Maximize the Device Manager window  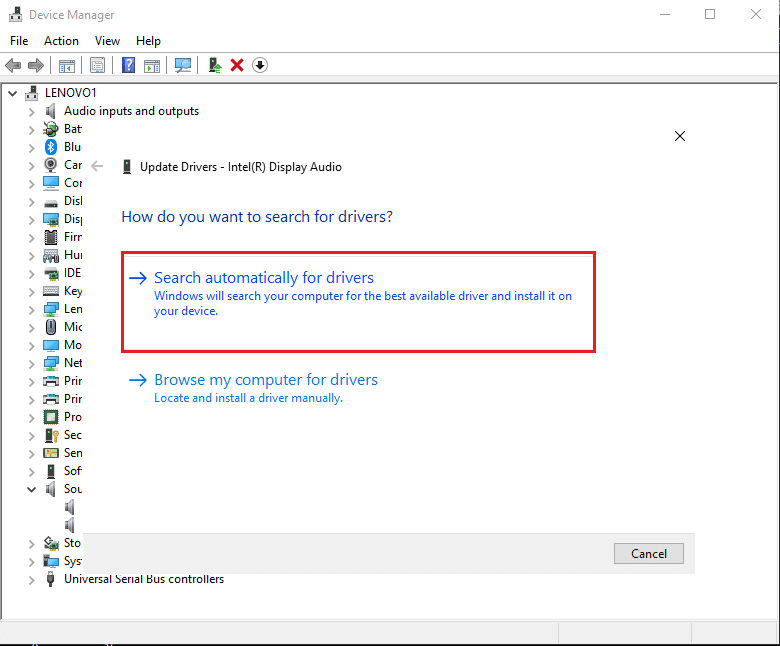[710, 14]
